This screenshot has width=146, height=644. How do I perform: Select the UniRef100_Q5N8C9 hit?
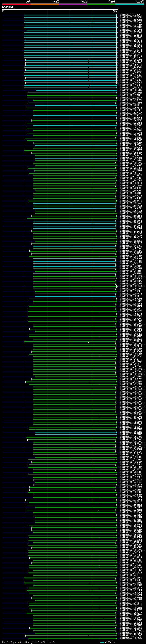coord(131,42)
